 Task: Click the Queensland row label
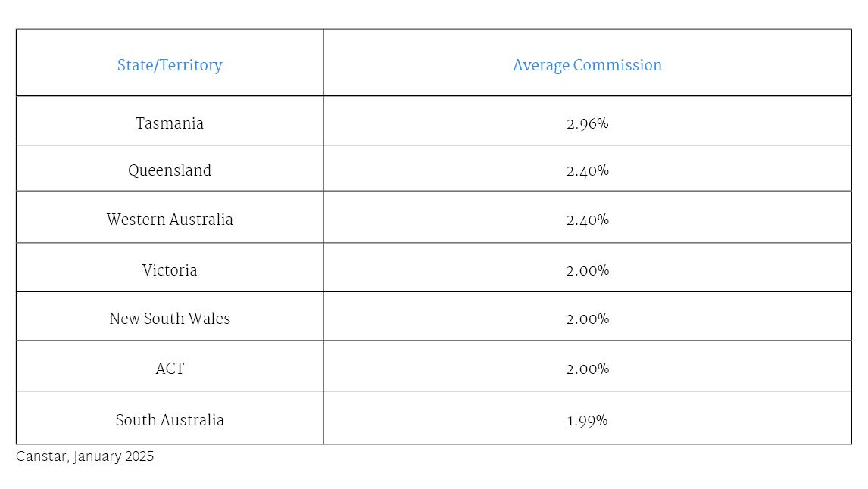pyautogui.click(x=170, y=170)
